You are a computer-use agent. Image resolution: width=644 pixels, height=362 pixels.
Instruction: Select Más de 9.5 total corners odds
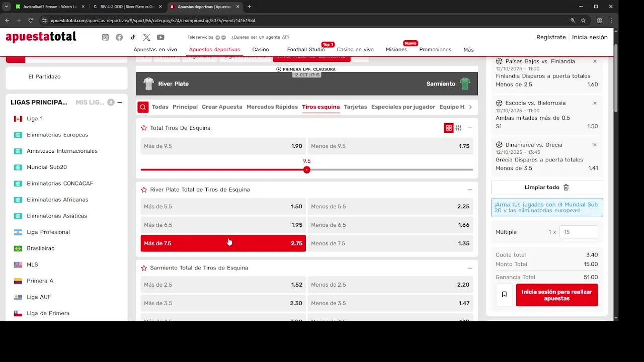(223, 146)
